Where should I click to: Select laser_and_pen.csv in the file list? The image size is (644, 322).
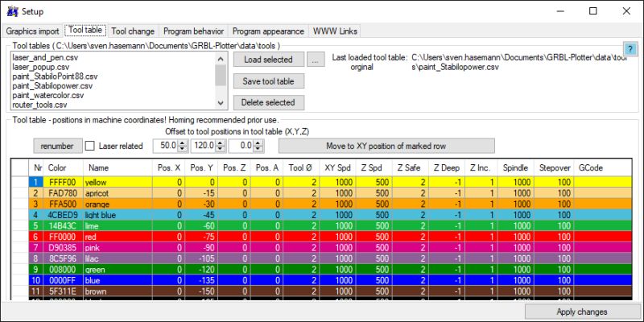click(x=45, y=57)
